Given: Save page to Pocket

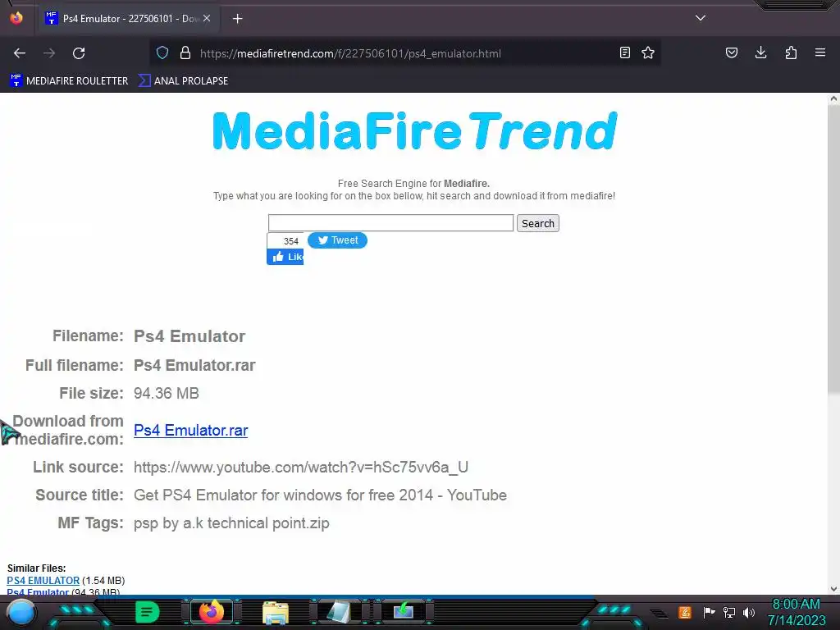Looking at the screenshot, I should click(x=731, y=52).
